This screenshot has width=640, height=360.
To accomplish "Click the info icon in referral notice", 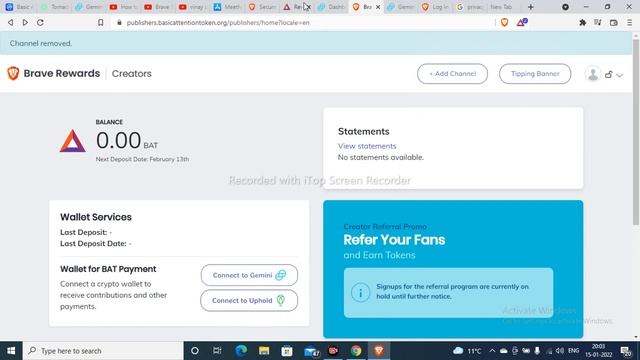I will click(x=360, y=292).
